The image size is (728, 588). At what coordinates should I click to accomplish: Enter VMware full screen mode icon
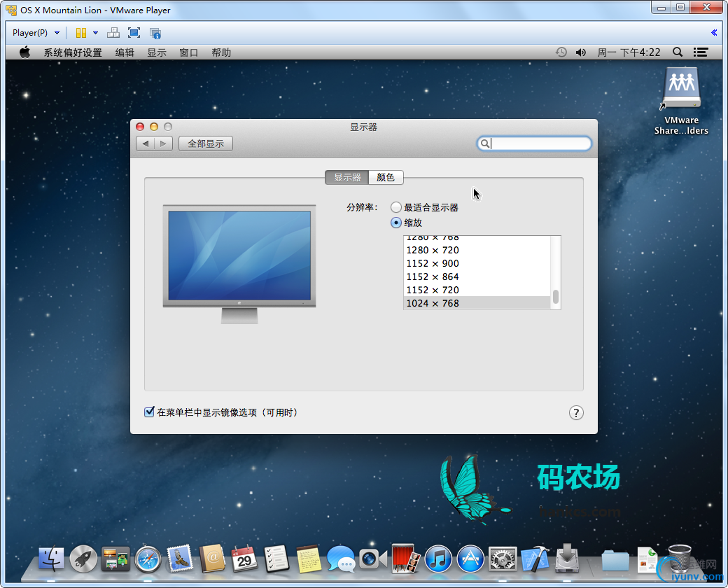134,33
